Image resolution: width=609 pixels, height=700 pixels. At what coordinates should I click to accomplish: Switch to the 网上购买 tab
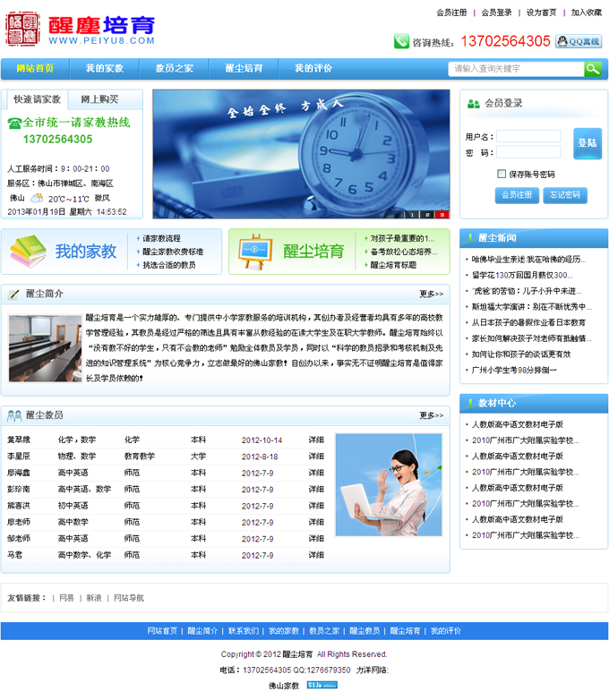99,99
